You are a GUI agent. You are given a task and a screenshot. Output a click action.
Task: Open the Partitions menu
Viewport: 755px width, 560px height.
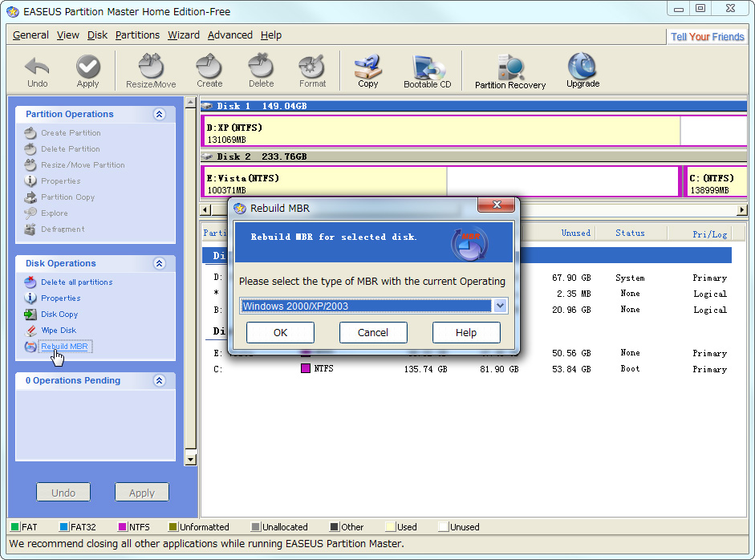tap(137, 34)
